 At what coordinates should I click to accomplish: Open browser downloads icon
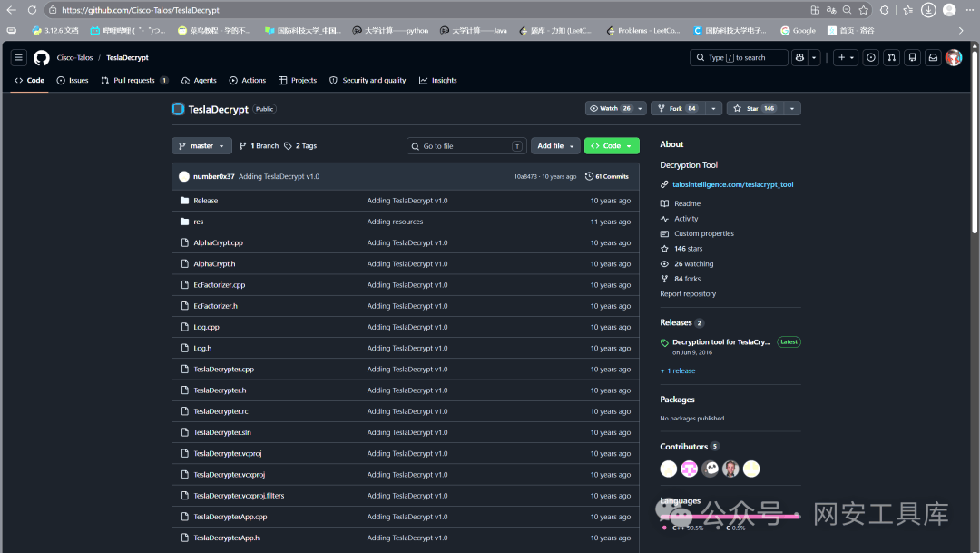pyautogui.click(x=929, y=10)
